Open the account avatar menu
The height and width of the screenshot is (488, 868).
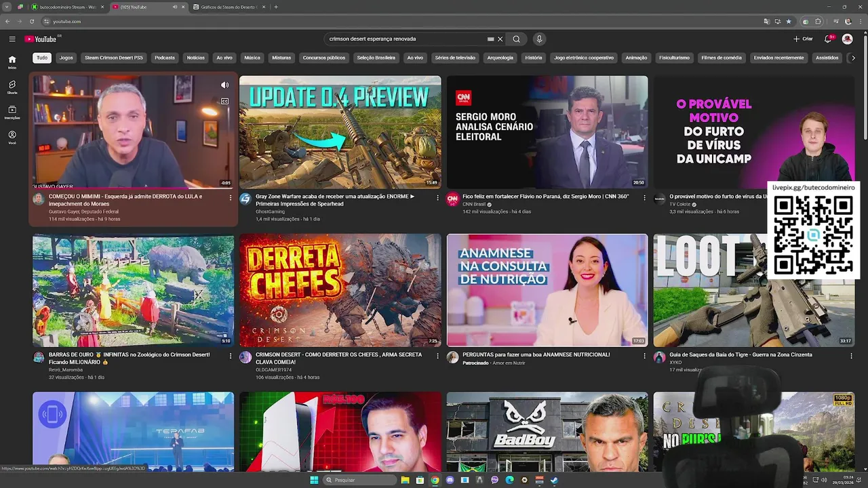tap(848, 39)
